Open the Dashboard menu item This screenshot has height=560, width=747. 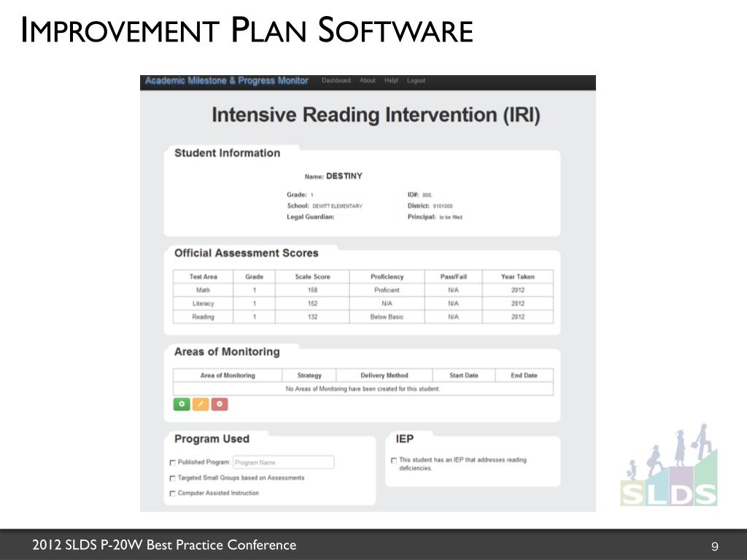[x=336, y=80]
